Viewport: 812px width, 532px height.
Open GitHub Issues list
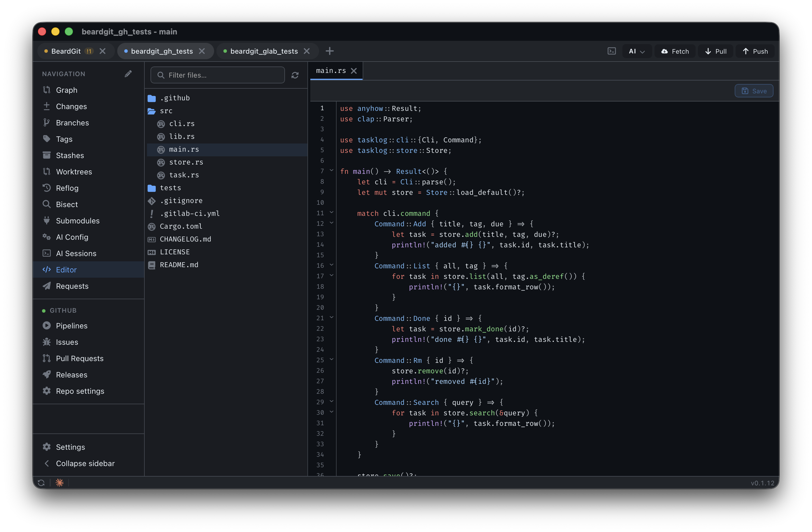point(88,342)
